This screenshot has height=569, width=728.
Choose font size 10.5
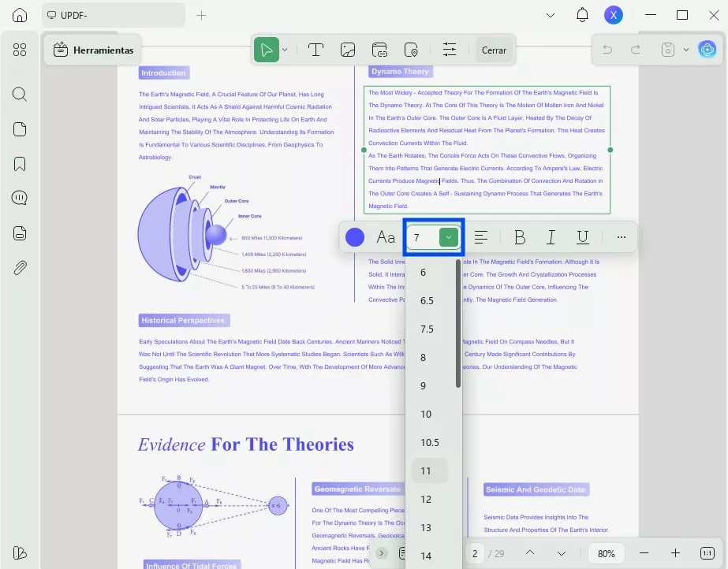click(x=429, y=443)
